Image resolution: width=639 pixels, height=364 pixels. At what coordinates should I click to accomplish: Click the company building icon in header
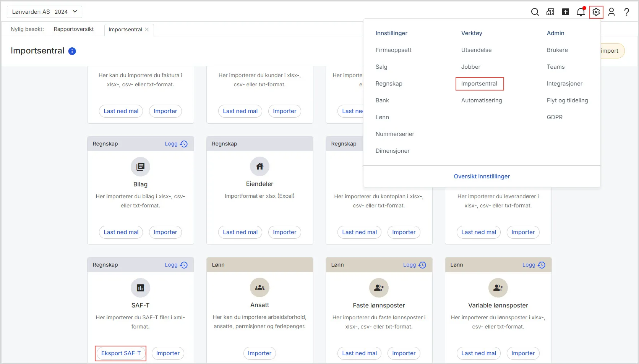click(550, 12)
